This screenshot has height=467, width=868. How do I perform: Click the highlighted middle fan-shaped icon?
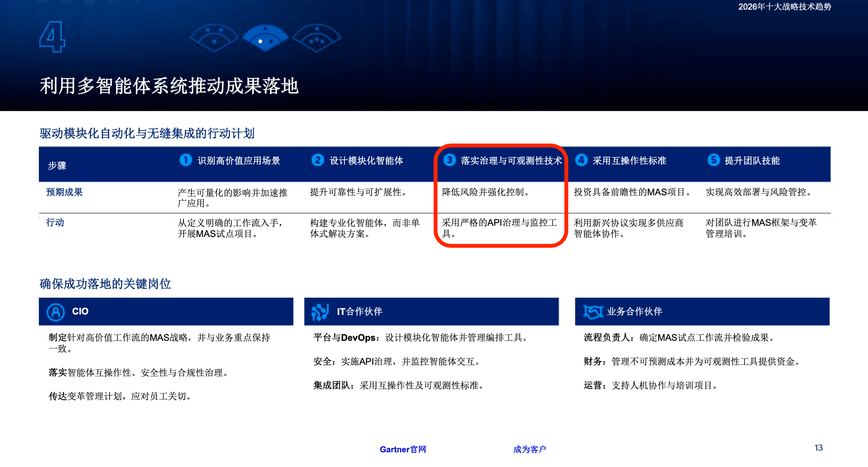click(x=265, y=38)
